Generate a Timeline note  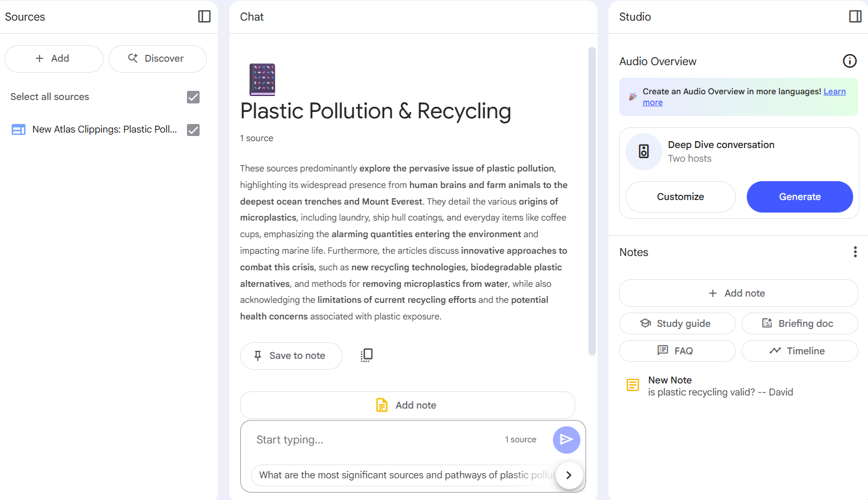[x=799, y=351]
